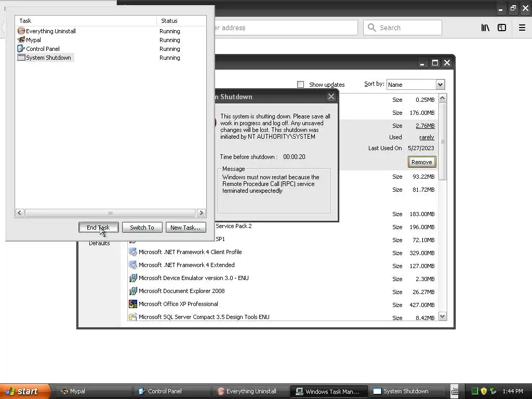This screenshot has width=532, height=399.
Task: Select Microsoft Device Emulator version 3.0 entry
Action: [193, 278]
